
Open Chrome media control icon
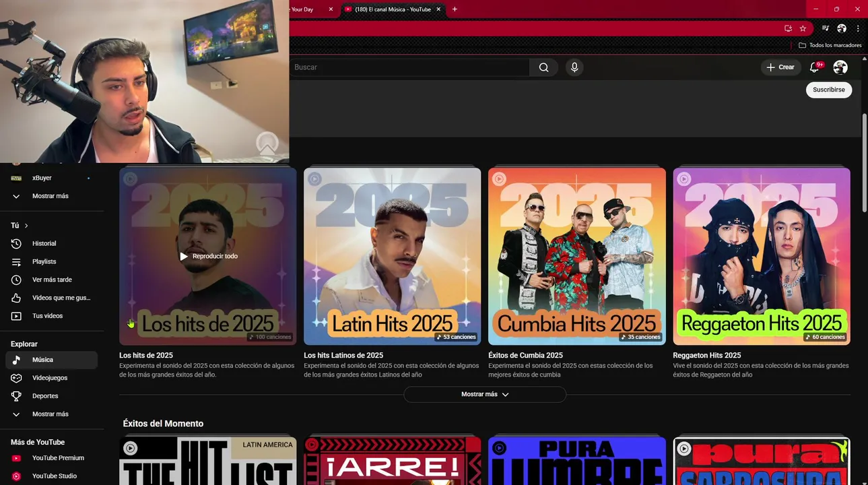[826, 28]
